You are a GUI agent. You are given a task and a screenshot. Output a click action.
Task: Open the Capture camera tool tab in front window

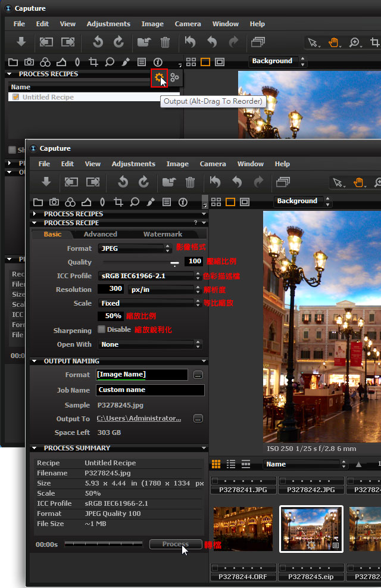click(54, 202)
